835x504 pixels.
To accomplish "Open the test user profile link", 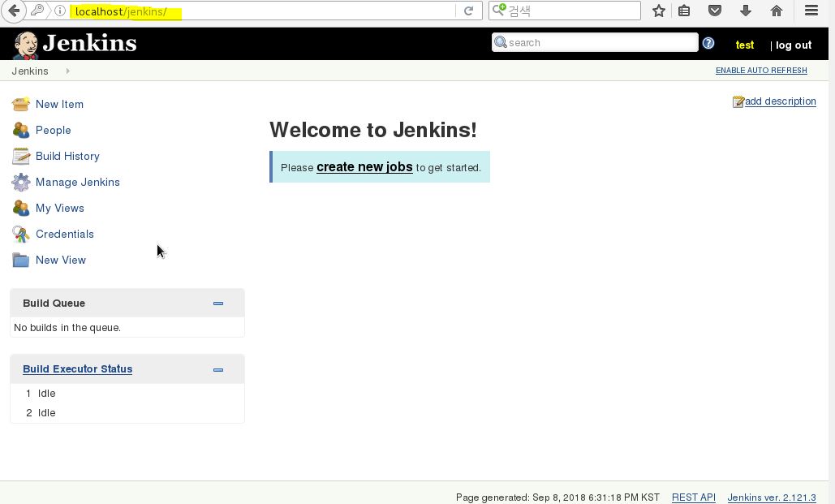I will point(744,45).
